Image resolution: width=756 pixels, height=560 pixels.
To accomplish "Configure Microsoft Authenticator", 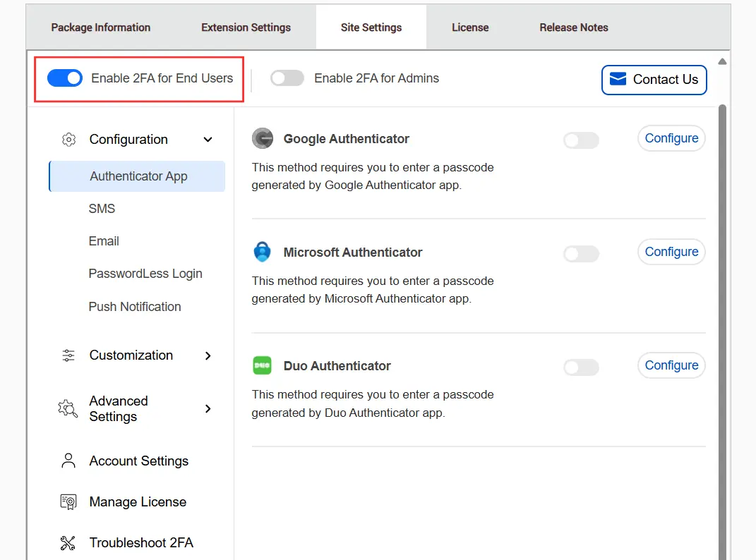I will [671, 252].
